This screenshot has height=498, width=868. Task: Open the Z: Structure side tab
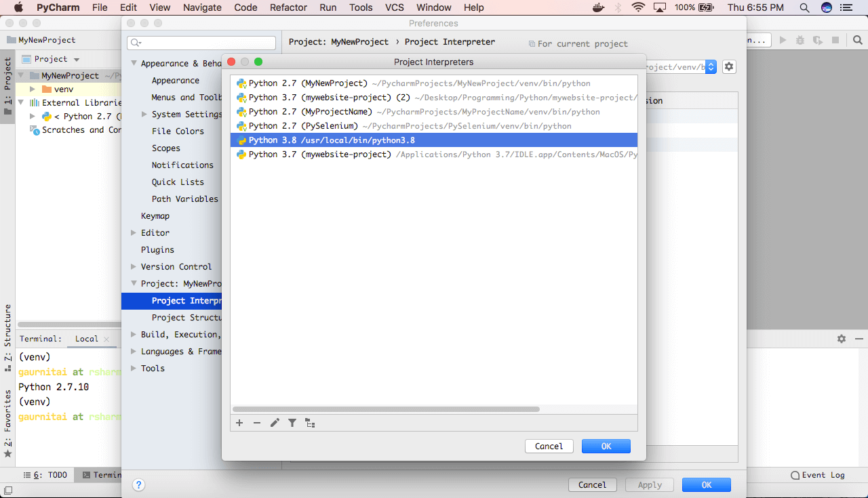pos(7,339)
